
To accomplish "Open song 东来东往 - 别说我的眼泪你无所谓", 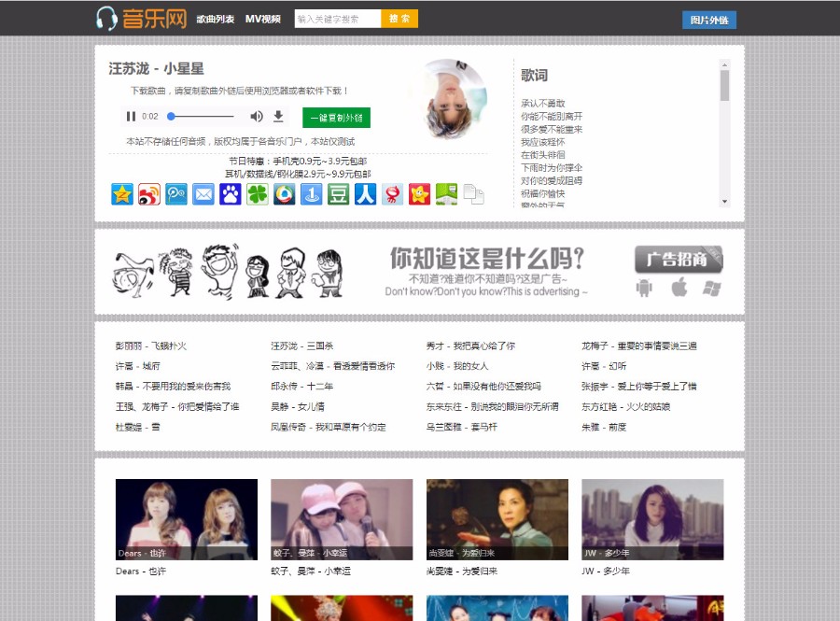I will point(492,406).
